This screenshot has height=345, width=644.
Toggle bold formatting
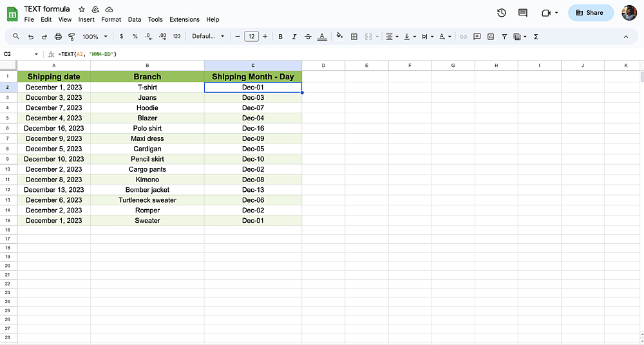(x=281, y=37)
